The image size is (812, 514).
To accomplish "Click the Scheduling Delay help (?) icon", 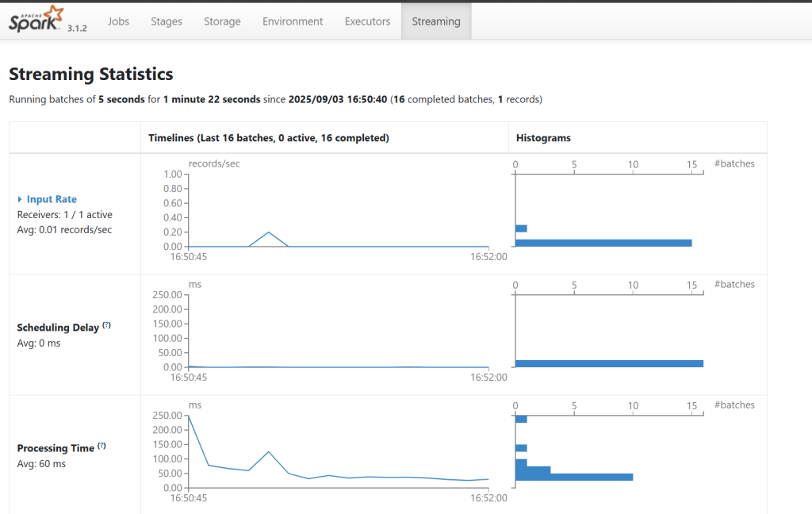I will (x=106, y=325).
